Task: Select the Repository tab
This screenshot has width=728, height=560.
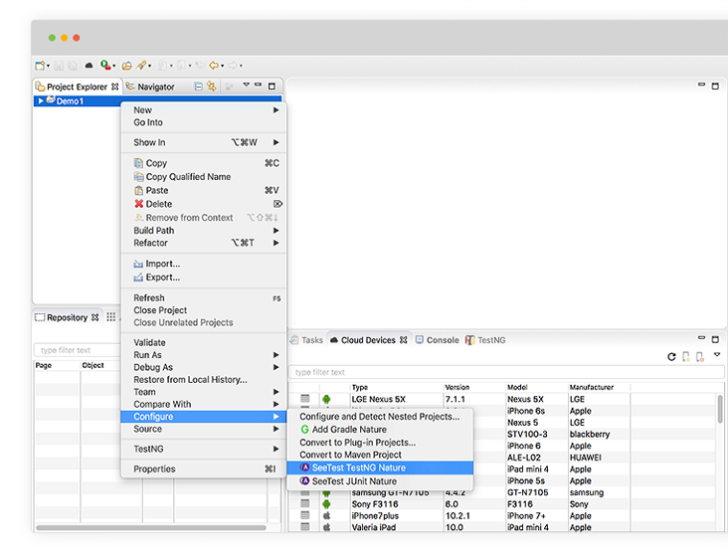Action: point(67,317)
